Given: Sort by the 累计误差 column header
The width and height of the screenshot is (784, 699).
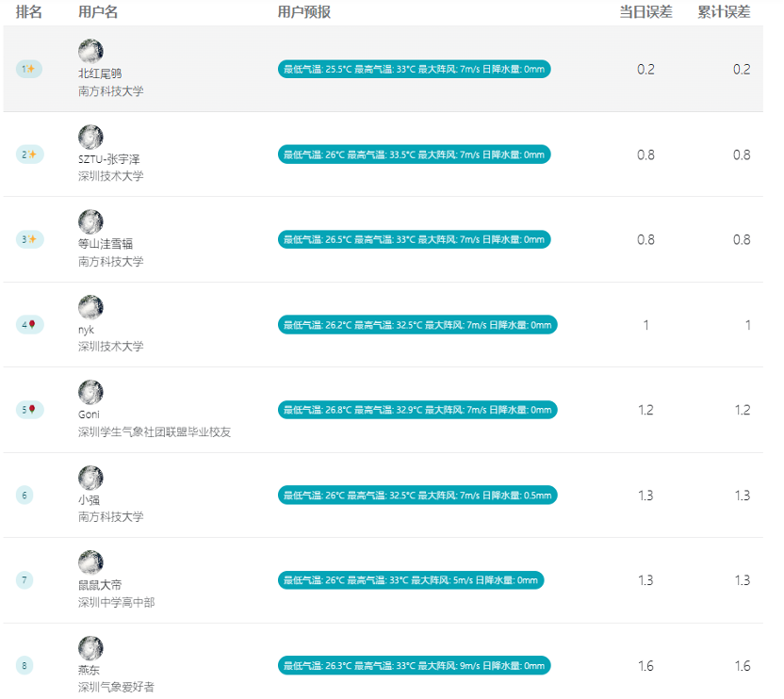Looking at the screenshot, I should click(x=724, y=12).
